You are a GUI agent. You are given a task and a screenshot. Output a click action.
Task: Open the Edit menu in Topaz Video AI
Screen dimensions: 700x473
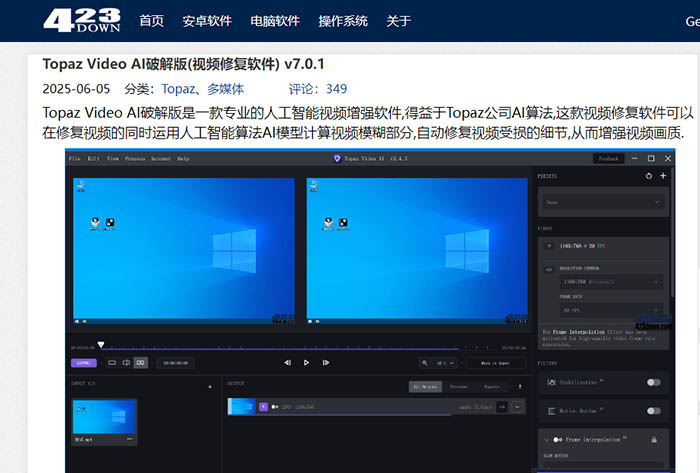[93, 158]
